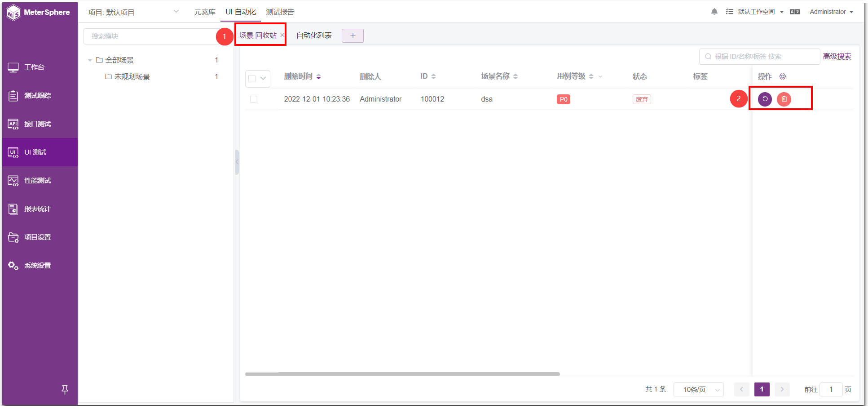Open column settings gear next to 操作
868x409 pixels.
783,76
